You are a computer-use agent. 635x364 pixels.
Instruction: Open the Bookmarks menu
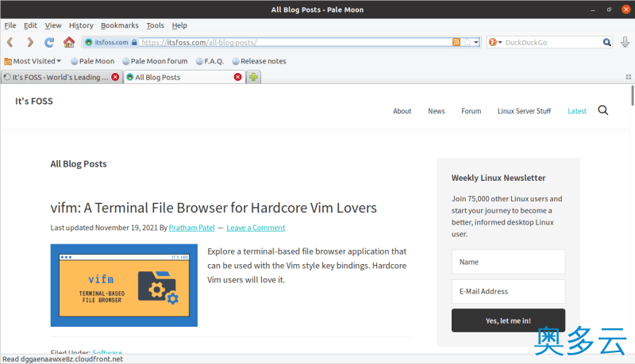tap(120, 25)
